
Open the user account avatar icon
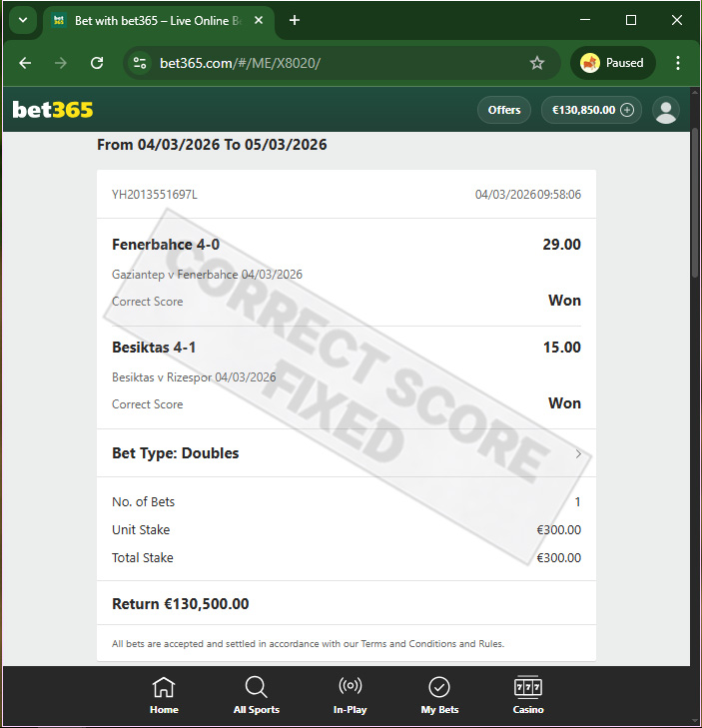(x=666, y=111)
